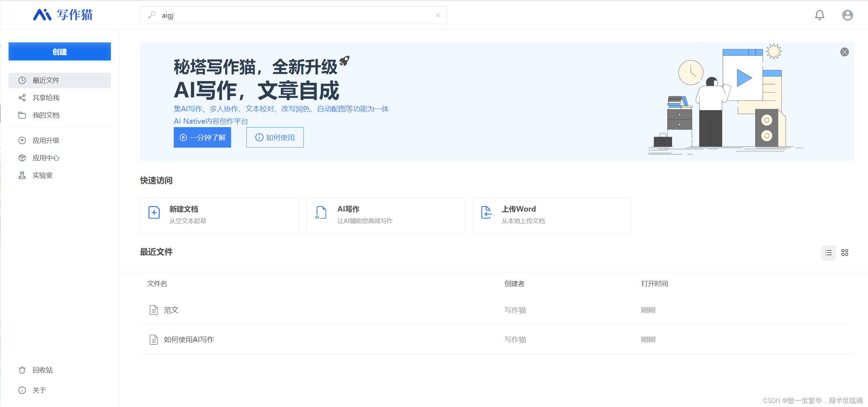This screenshot has height=407, width=868.
Task: Click the flask icon beside 实验室
Action: 22,175
